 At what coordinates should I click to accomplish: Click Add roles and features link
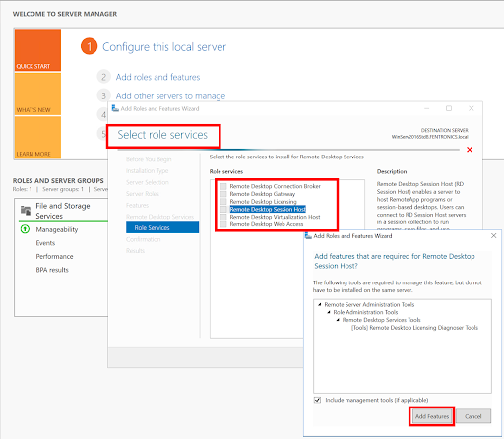pyautogui.click(x=157, y=77)
